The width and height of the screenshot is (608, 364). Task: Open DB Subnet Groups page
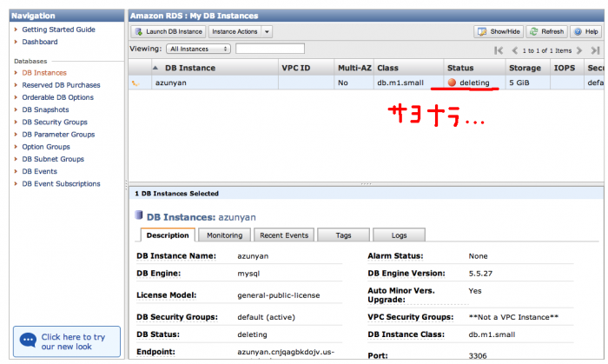[53, 159]
